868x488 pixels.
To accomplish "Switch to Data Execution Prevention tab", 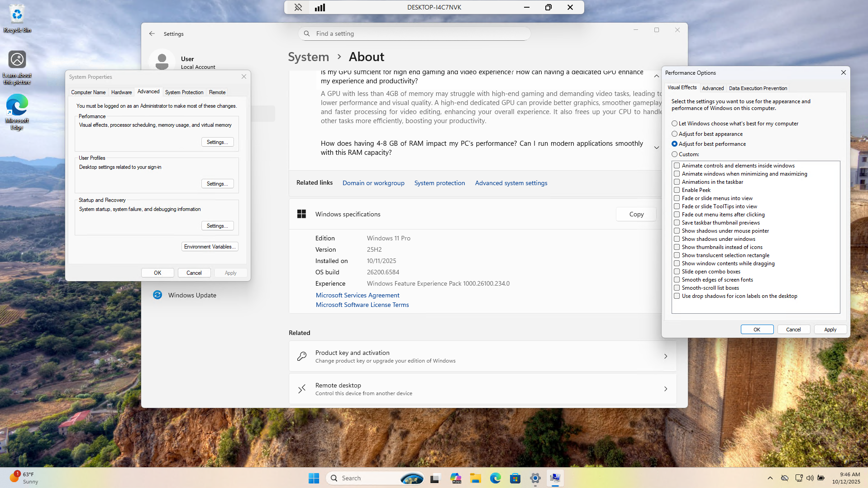I will point(758,88).
